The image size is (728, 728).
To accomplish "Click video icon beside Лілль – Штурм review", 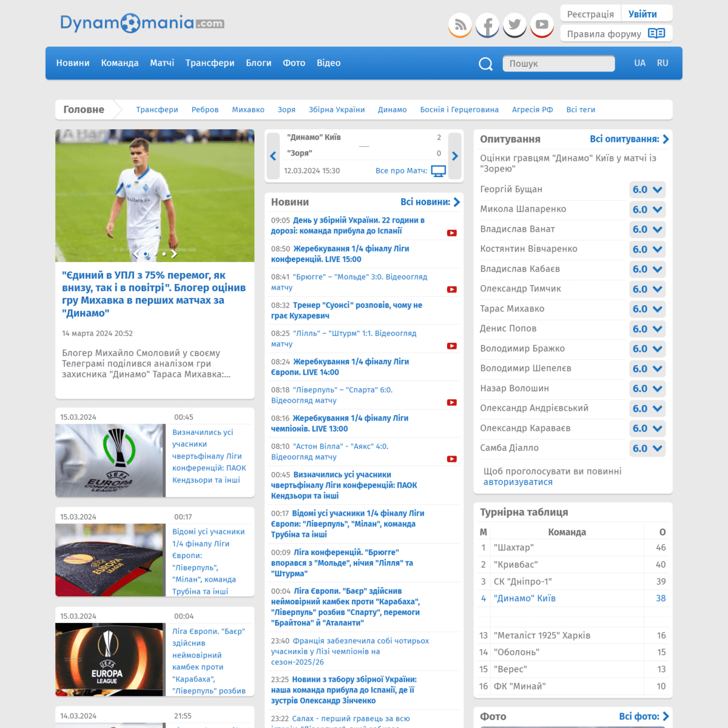I will tap(452, 346).
